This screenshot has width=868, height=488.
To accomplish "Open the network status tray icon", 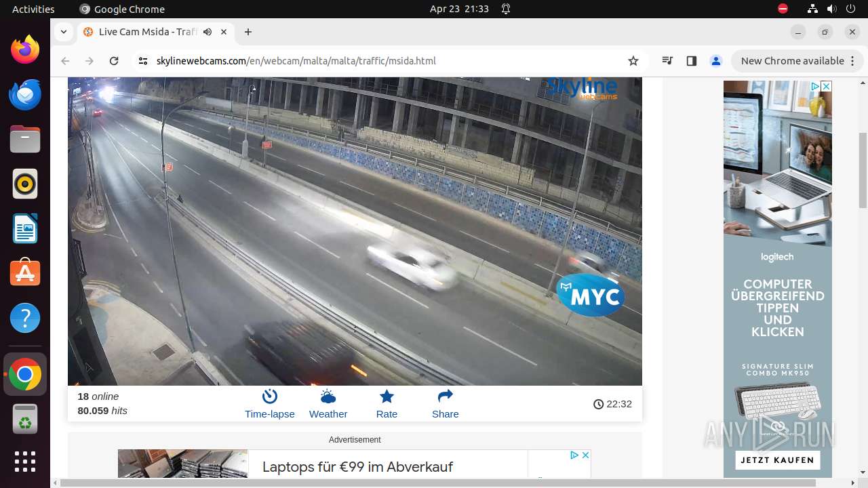I will [x=812, y=9].
